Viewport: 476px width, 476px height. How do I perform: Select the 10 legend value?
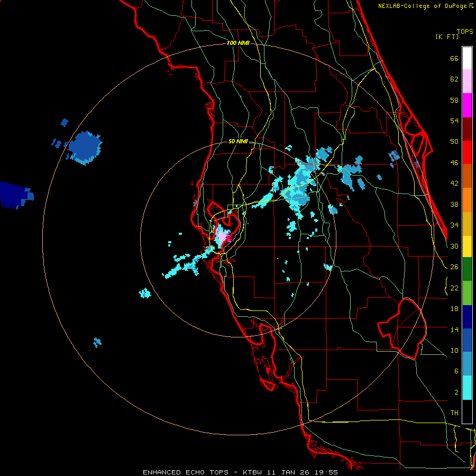pos(454,350)
